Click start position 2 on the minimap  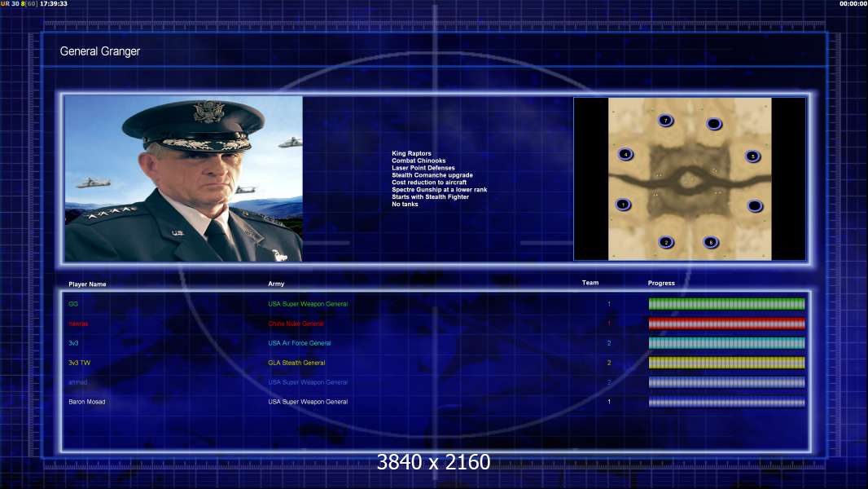pyautogui.click(x=666, y=242)
